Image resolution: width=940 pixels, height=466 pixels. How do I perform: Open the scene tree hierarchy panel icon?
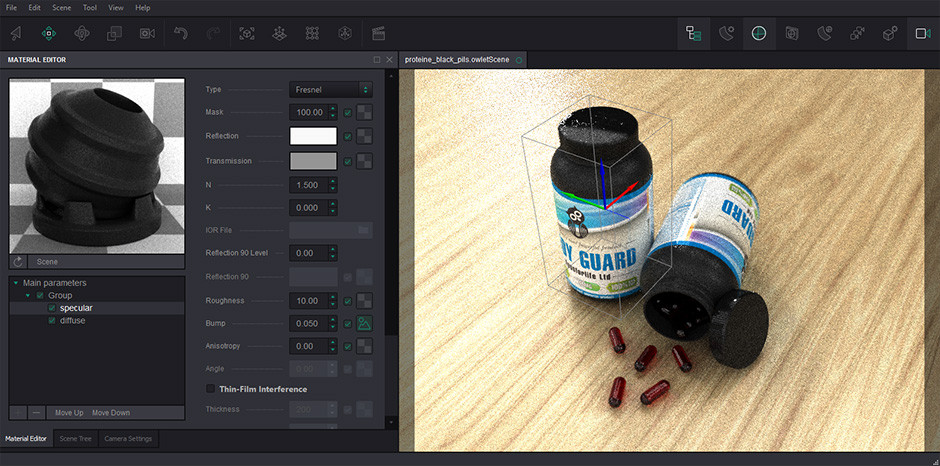(694, 34)
